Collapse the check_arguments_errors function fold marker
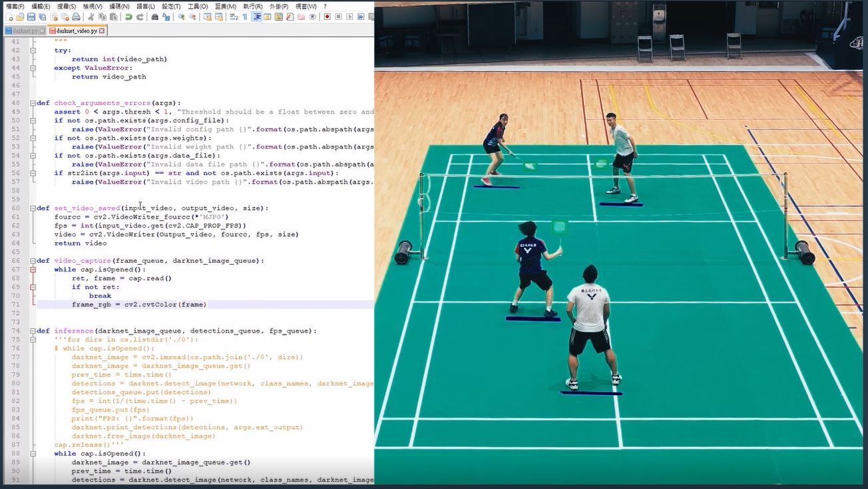The height and width of the screenshot is (489, 868). tap(33, 103)
